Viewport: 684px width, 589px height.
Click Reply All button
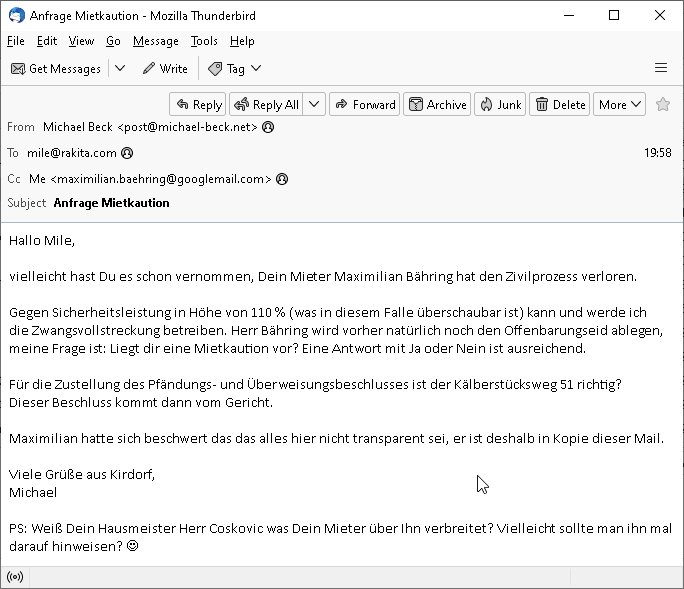click(x=266, y=104)
